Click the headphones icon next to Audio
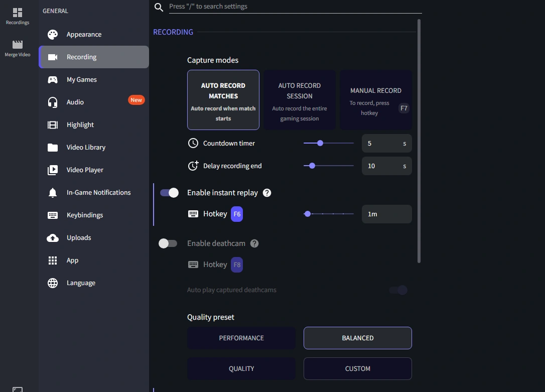Screen dimensions: 545x392 tap(53, 102)
